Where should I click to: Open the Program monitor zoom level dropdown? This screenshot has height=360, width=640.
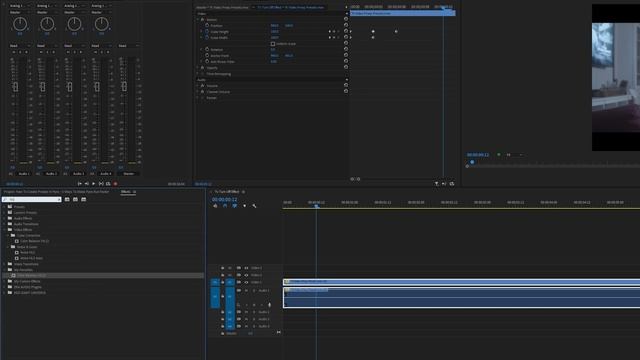pos(515,155)
